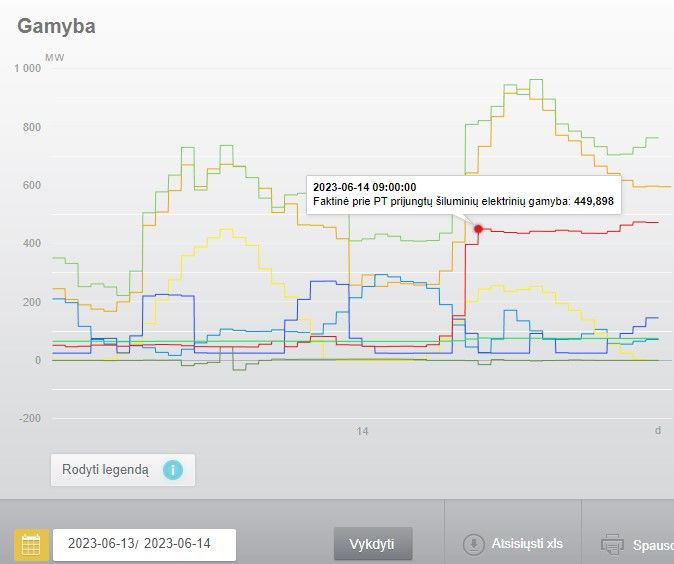Show the legend with Rodyti legendą
The image size is (674, 564).
pos(106,469)
